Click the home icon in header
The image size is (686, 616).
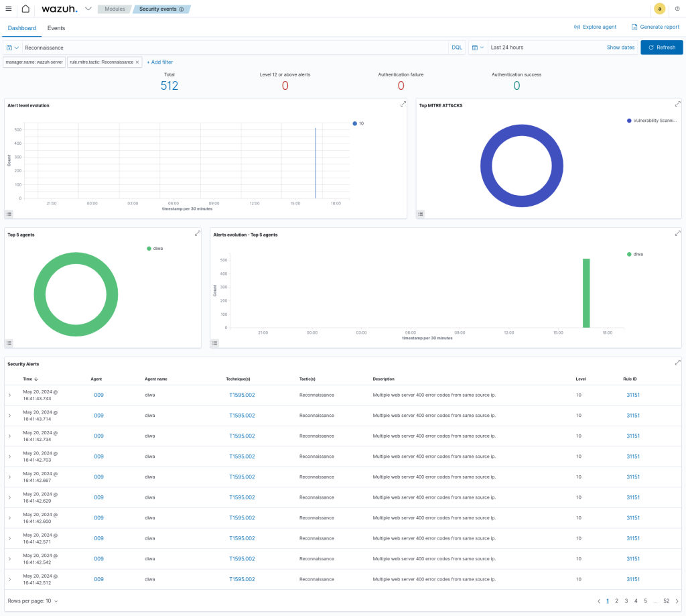coord(25,9)
